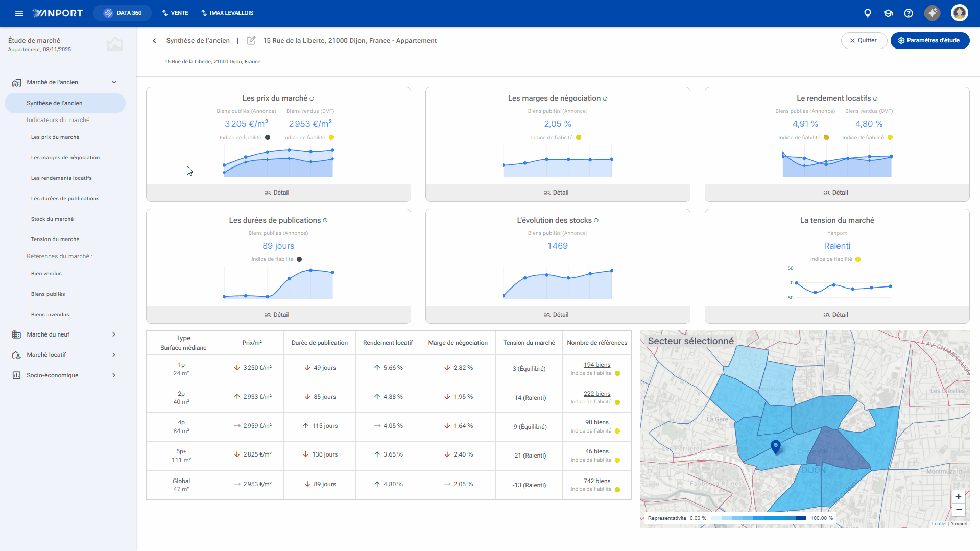Click the Représentativité color scale bar

[758, 518]
